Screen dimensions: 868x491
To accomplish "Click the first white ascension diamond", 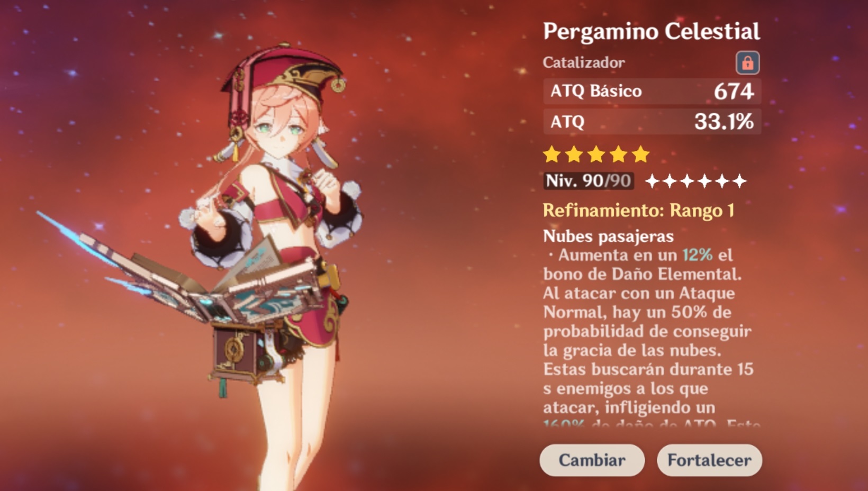I will 653,181.
